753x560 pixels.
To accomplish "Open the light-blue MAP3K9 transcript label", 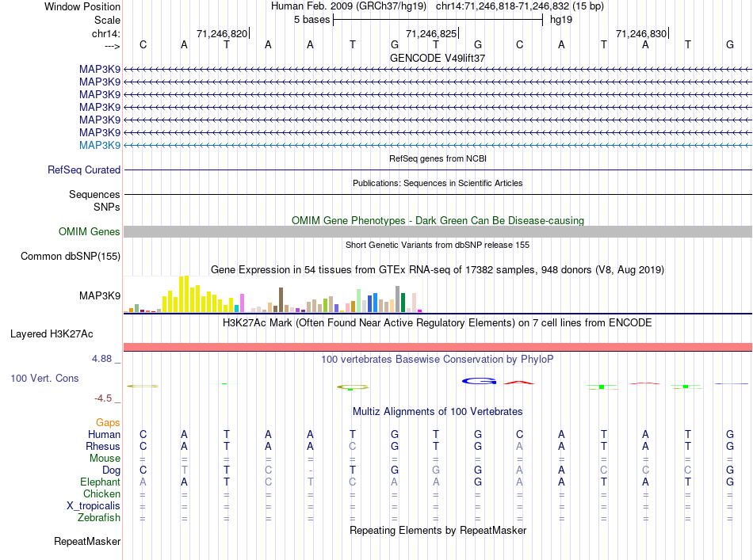I will [x=100, y=145].
